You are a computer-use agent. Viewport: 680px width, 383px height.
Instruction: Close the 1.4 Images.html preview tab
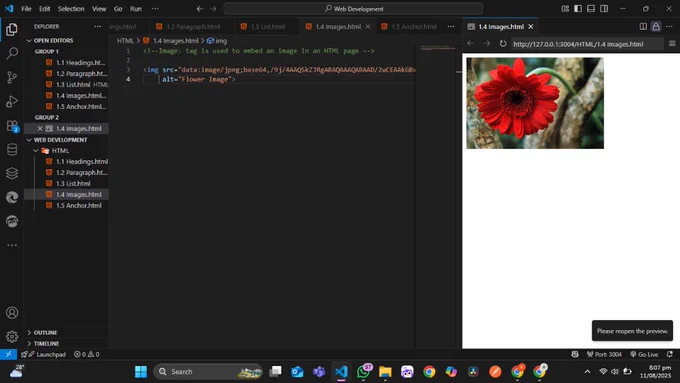tap(530, 26)
